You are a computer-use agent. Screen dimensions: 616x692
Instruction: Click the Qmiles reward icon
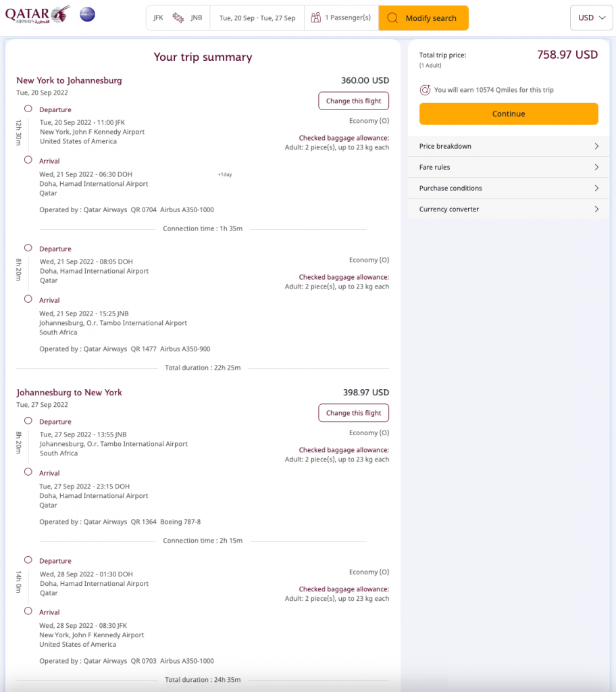tap(425, 90)
